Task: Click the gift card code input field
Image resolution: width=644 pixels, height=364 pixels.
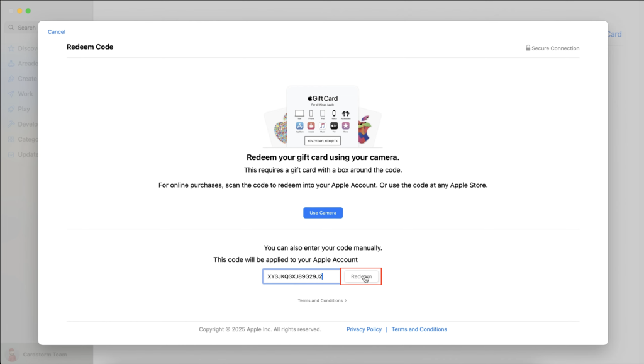Action: [x=301, y=276]
